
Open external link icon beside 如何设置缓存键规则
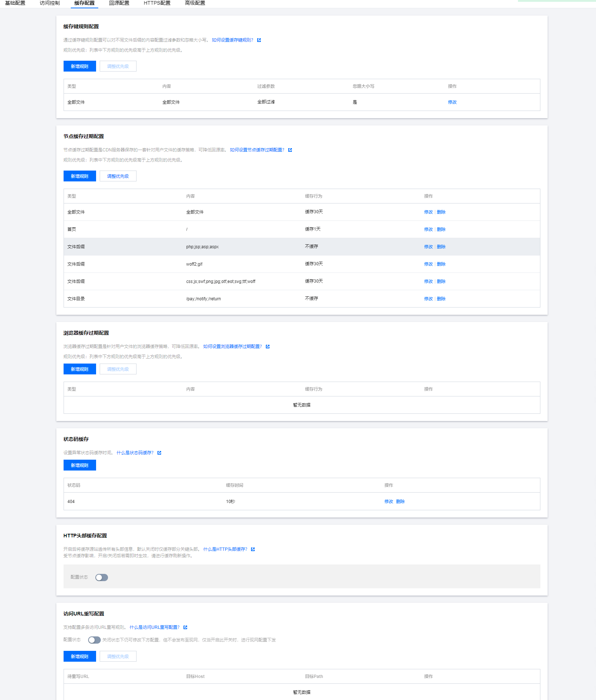tap(259, 40)
